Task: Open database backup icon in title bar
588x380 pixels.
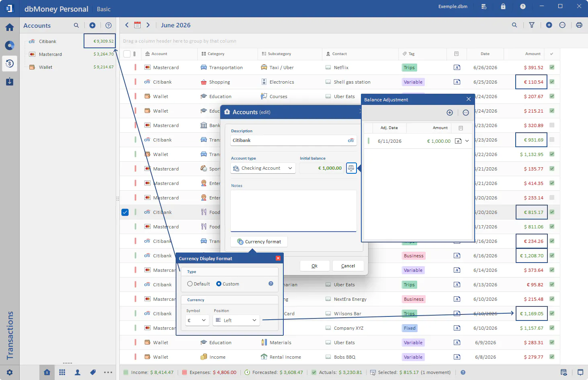Action: point(484,6)
